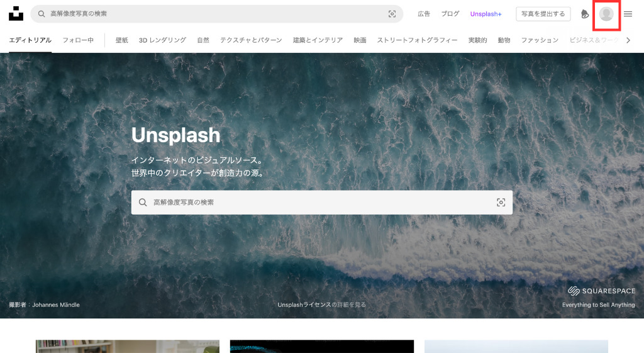Image resolution: width=644 pixels, height=353 pixels.
Task: Open the テクスチャとパターン category
Action: point(251,40)
